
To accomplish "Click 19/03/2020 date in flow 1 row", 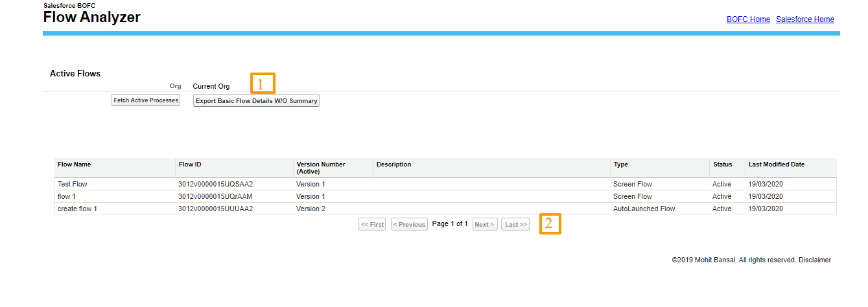I will tap(766, 196).
